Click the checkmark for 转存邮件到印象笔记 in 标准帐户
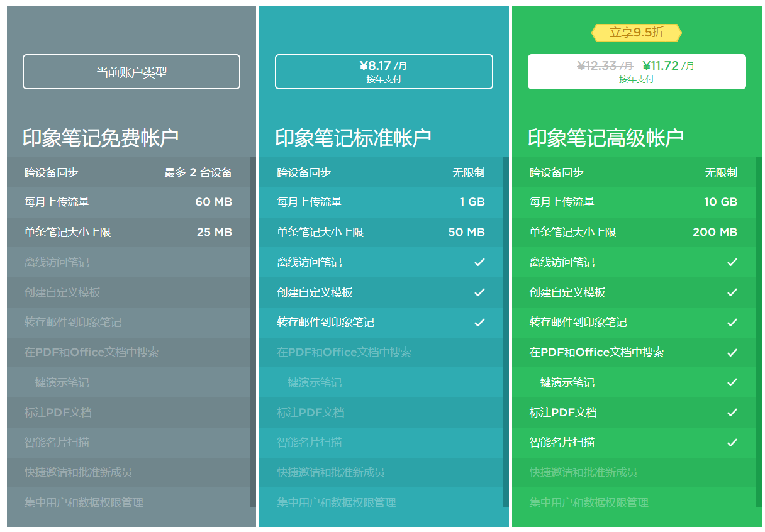This screenshot has height=532, width=765. 479,323
